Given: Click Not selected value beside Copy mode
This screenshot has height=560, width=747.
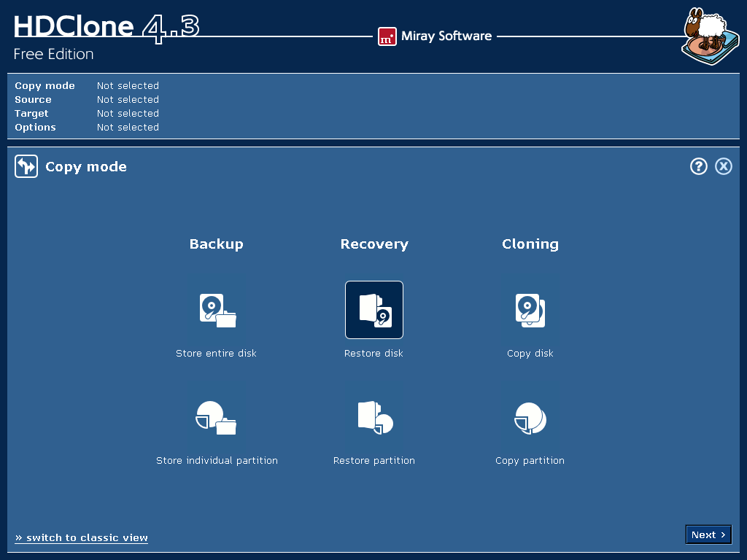Looking at the screenshot, I should (128, 86).
